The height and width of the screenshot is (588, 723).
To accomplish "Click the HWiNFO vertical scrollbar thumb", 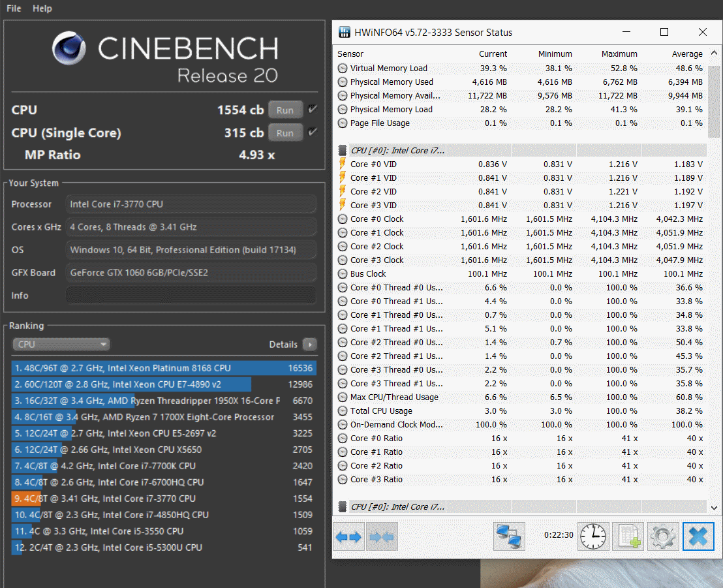I will 714,100.
